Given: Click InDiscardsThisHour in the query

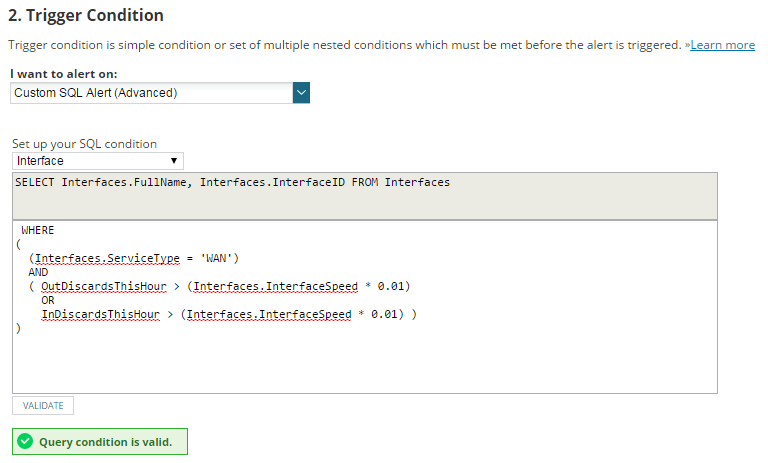Looking at the screenshot, I should [96, 314].
